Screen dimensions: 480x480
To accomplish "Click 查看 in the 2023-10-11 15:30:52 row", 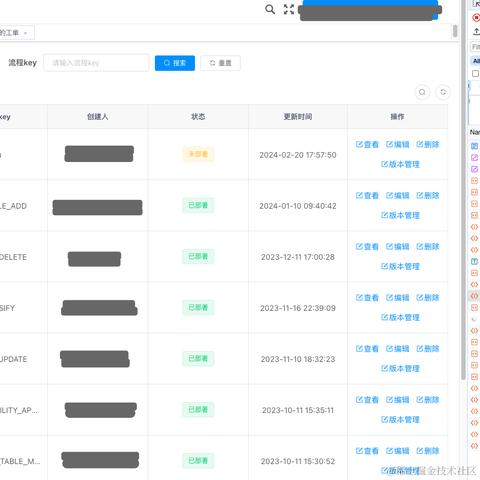I will 367,451.
